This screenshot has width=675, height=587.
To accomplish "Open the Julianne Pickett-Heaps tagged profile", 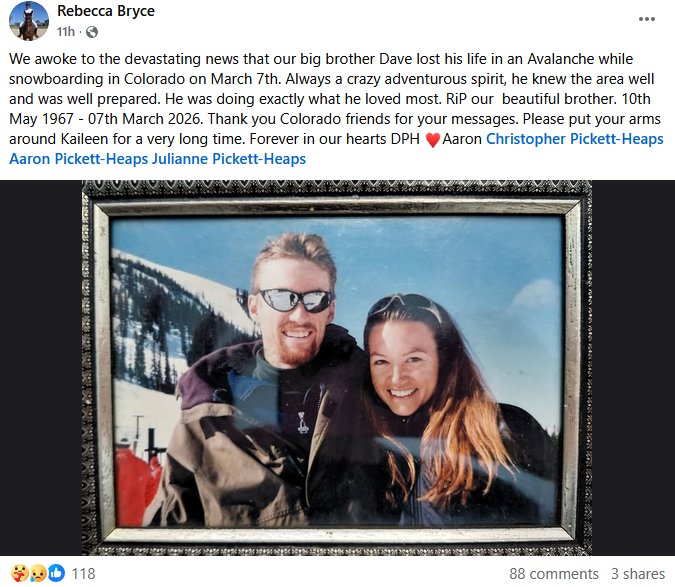I will tap(229, 159).
